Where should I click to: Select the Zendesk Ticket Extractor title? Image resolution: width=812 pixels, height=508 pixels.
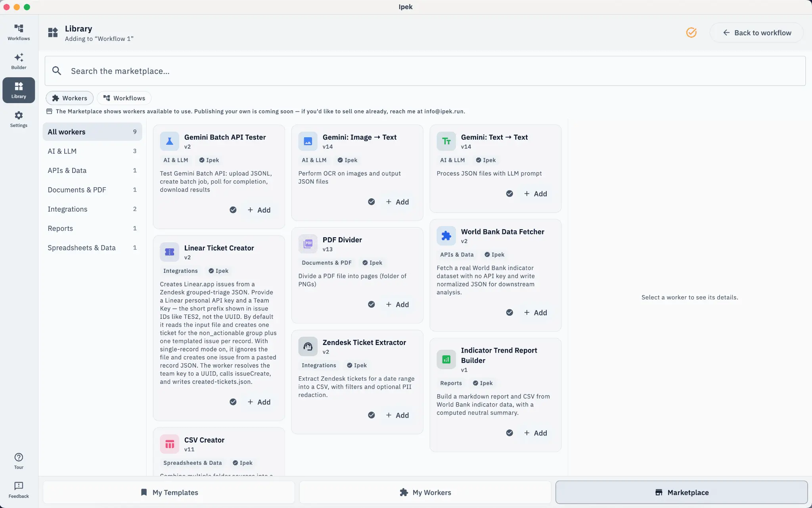[x=364, y=342]
